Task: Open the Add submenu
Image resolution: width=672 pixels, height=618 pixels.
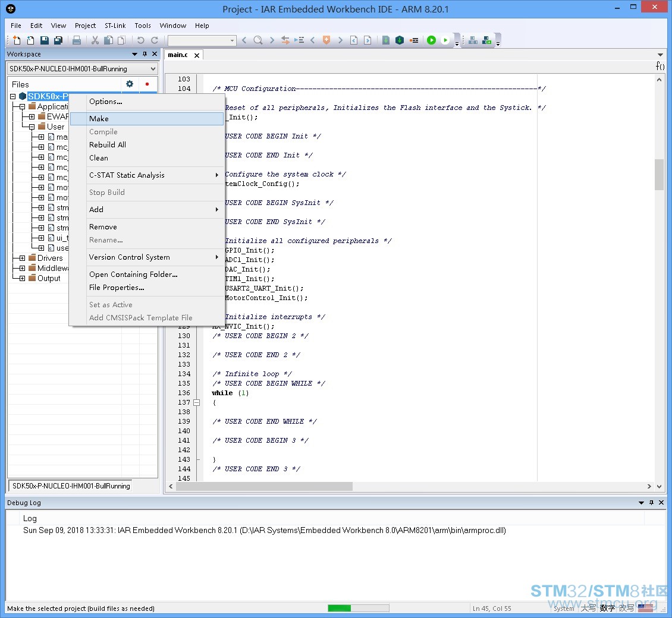Action: (x=146, y=209)
